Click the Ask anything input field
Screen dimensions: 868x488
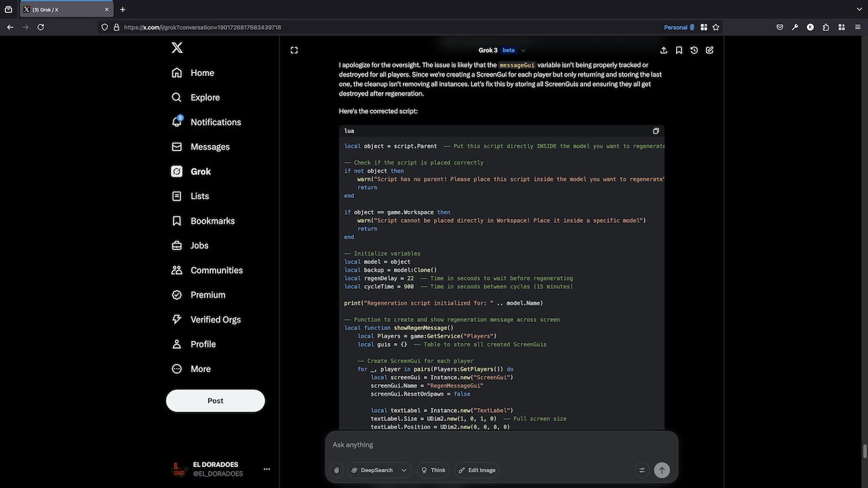tap(502, 445)
